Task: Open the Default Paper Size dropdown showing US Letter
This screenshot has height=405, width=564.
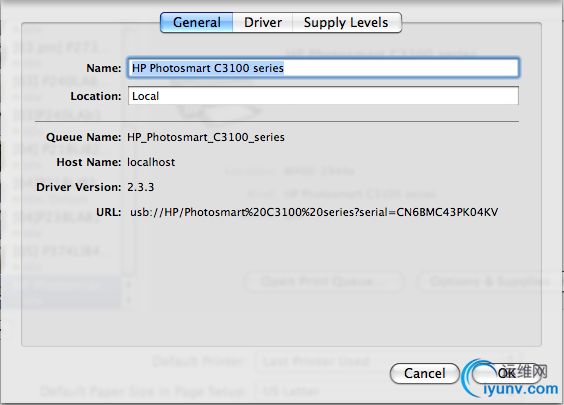Action: (387, 391)
